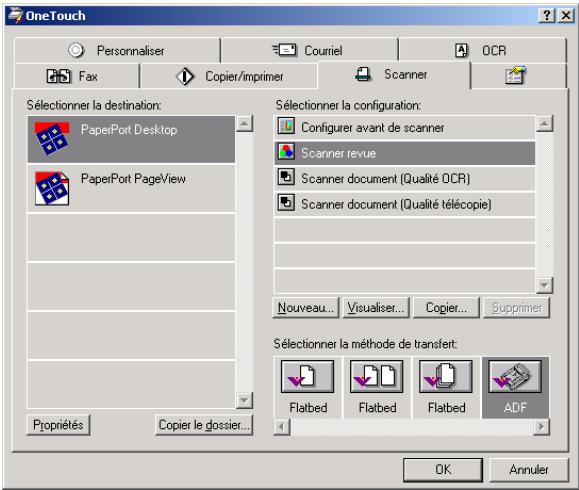Click the Configurer avant de scanner icon
Screen dimensions: 579x490
point(286,126)
